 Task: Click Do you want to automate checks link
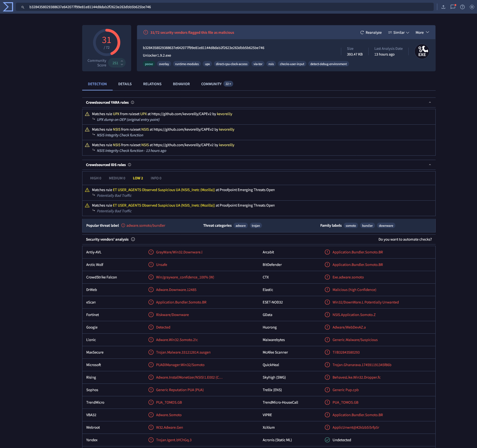click(405, 240)
